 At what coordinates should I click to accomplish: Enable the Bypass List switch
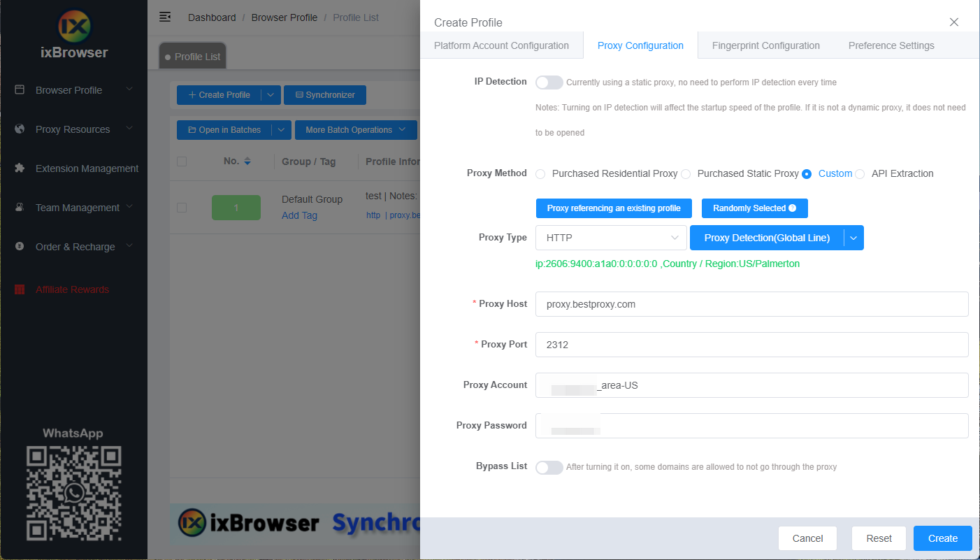[549, 467]
